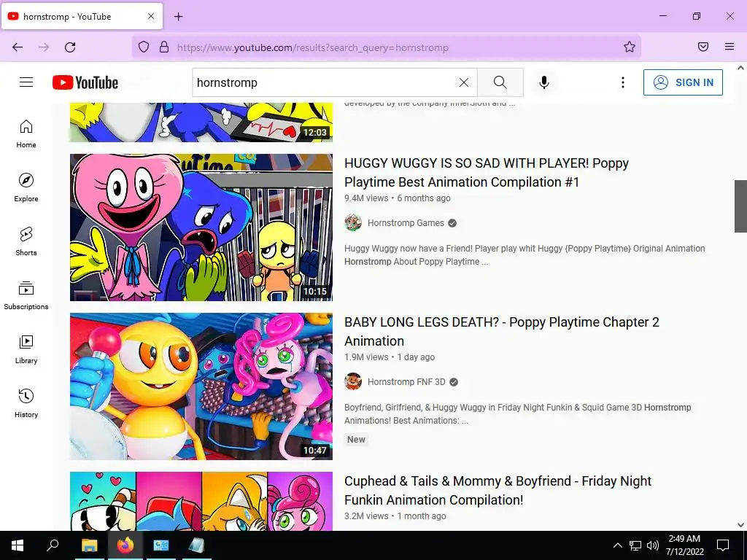Open Windows notification center

pos(723,545)
